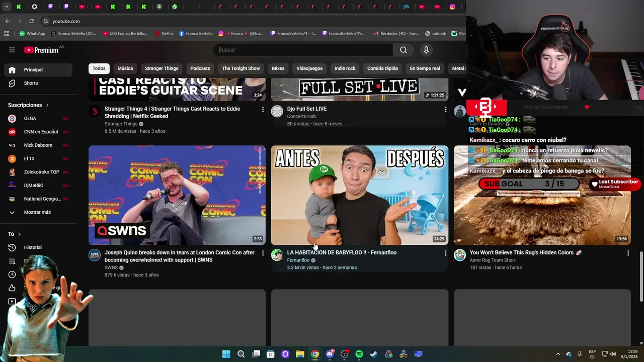
Task: Open options menu for Rug's Hidden Colors video
Action: pos(628,253)
